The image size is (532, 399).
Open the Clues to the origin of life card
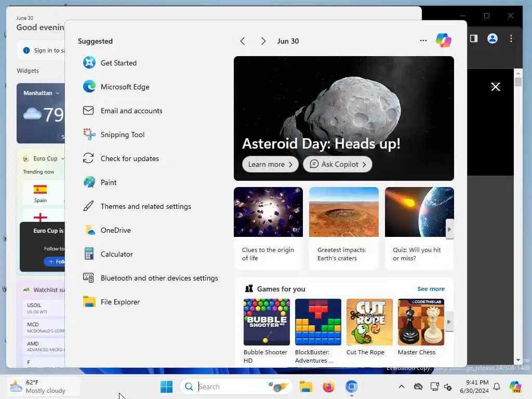(x=268, y=229)
